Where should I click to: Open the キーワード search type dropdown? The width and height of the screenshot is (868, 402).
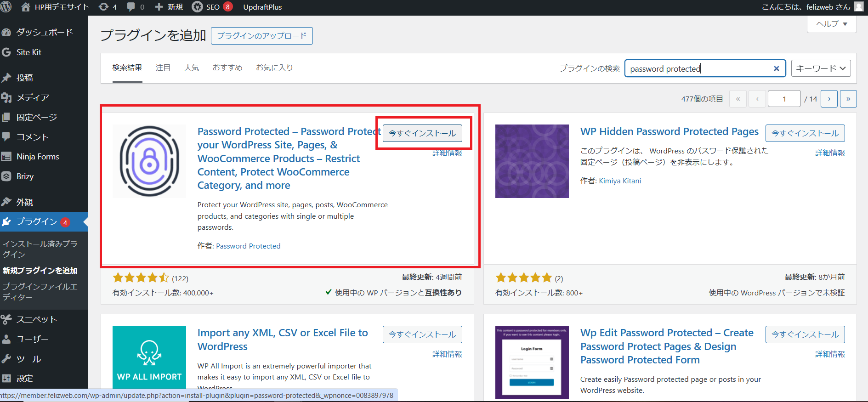[821, 68]
